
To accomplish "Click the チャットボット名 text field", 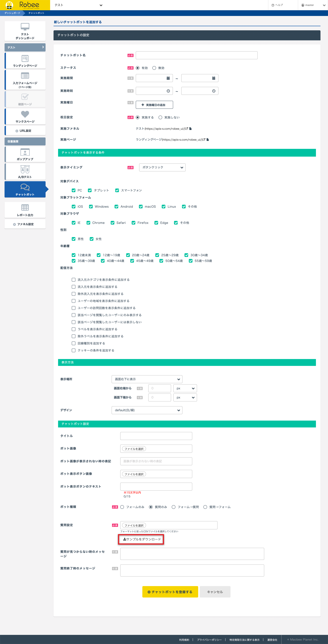I will (196, 55).
